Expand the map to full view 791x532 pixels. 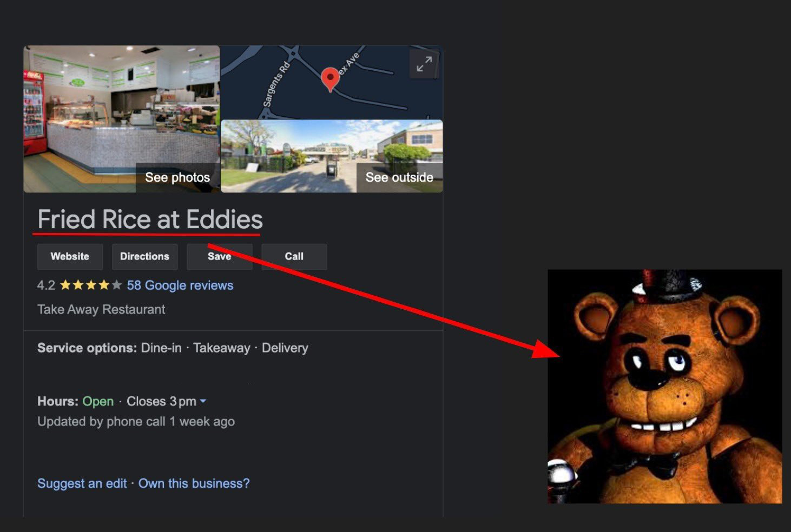click(x=424, y=64)
